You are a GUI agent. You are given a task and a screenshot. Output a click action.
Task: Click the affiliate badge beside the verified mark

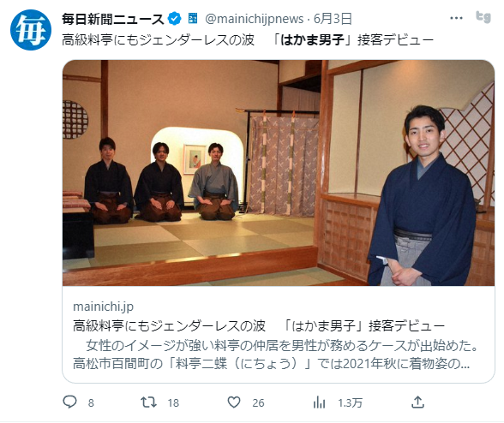[193, 18]
